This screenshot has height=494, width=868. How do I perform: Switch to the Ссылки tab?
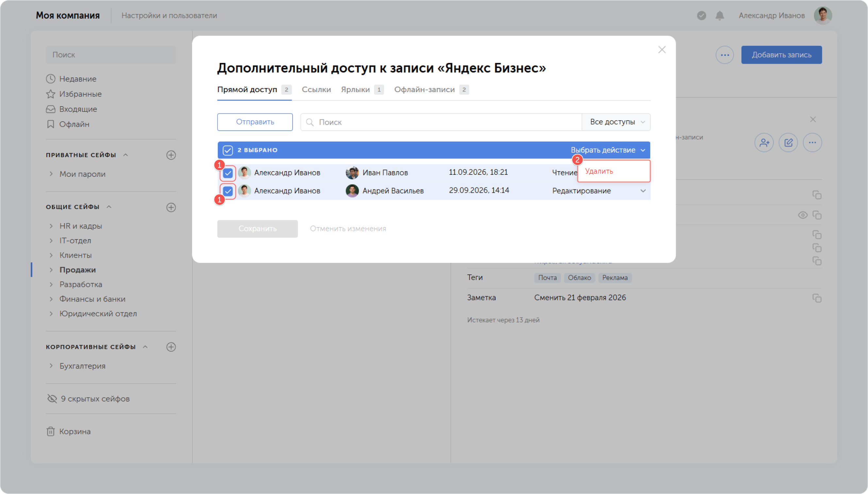point(316,90)
